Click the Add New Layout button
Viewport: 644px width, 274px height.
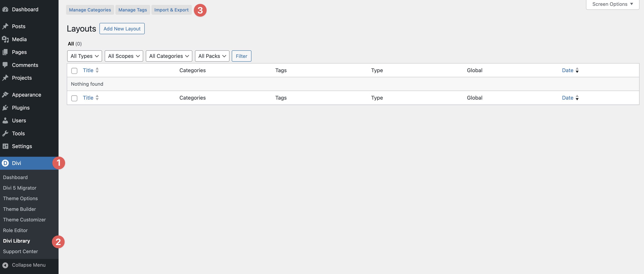(x=122, y=29)
